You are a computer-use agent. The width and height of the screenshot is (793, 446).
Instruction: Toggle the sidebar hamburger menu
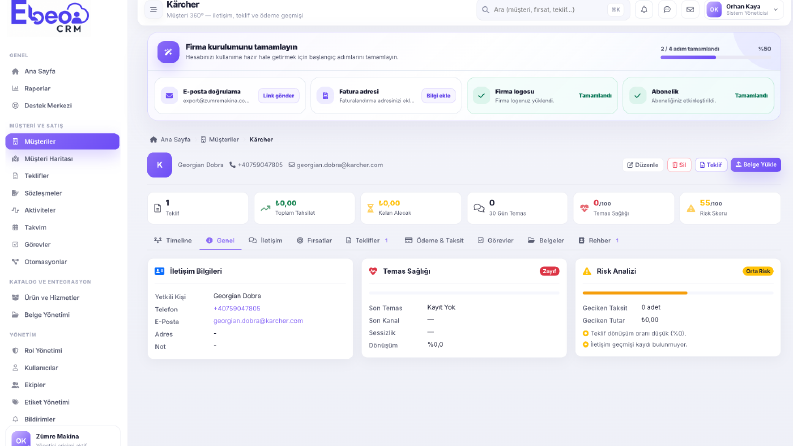tap(153, 10)
